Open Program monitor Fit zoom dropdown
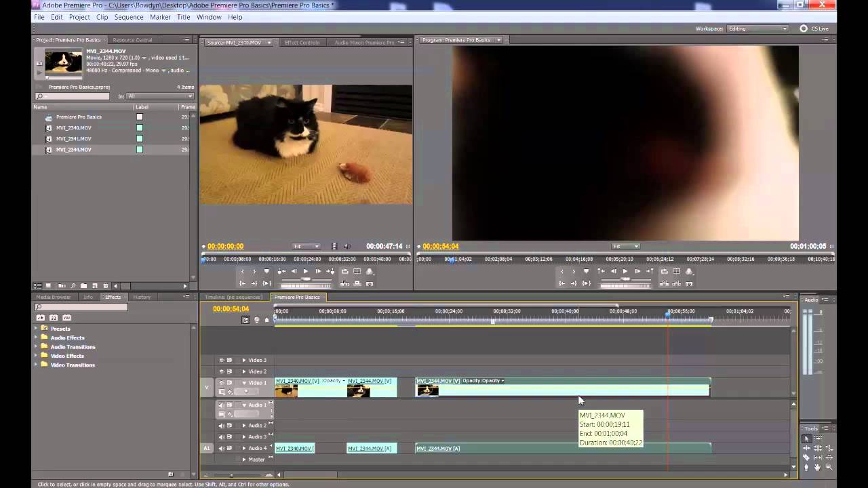 tap(625, 246)
